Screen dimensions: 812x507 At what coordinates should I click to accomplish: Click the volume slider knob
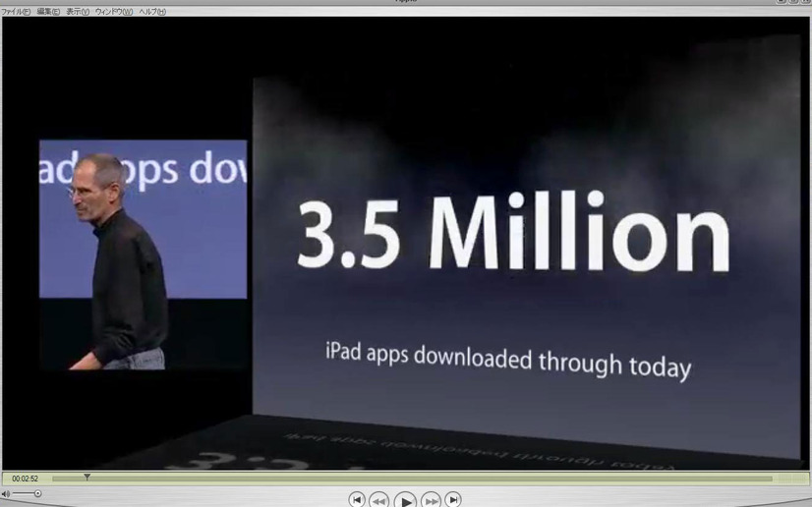[37, 493]
